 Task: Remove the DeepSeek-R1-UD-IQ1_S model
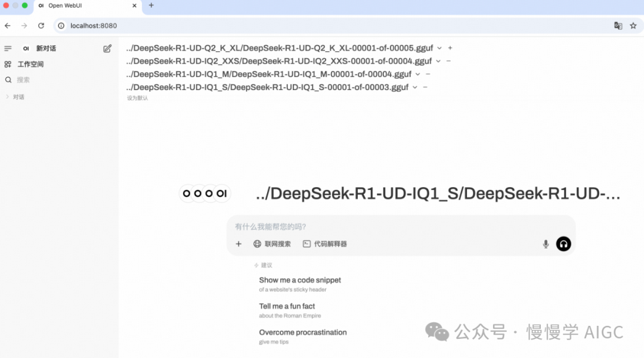click(425, 88)
